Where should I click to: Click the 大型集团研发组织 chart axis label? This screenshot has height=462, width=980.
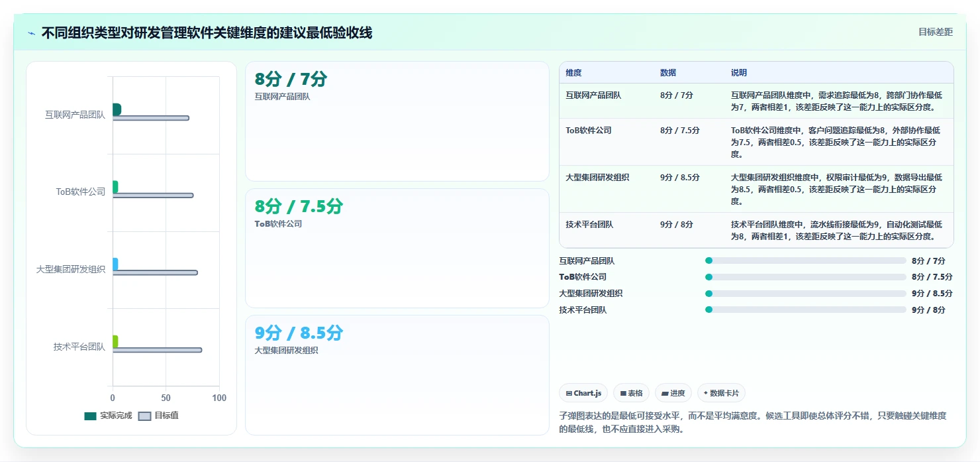click(x=71, y=269)
